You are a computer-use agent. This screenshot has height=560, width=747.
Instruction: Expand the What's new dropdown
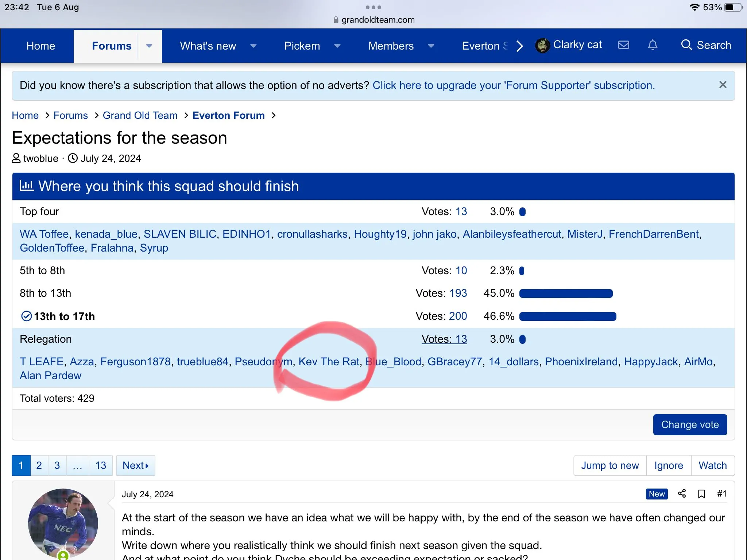coord(253,46)
